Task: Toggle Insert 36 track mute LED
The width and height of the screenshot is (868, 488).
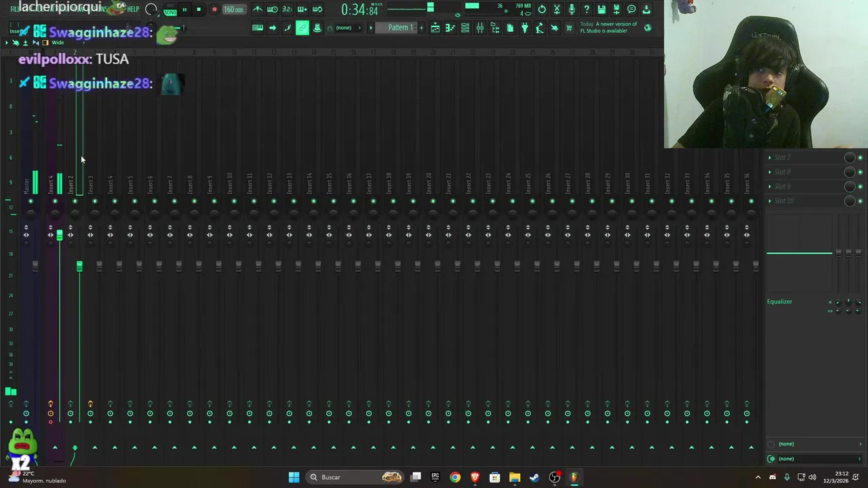Action: pyautogui.click(x=751, y=201)
